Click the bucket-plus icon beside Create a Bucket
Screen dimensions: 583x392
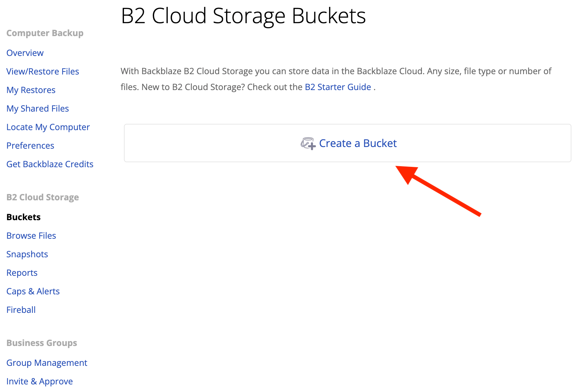point(308,143)
